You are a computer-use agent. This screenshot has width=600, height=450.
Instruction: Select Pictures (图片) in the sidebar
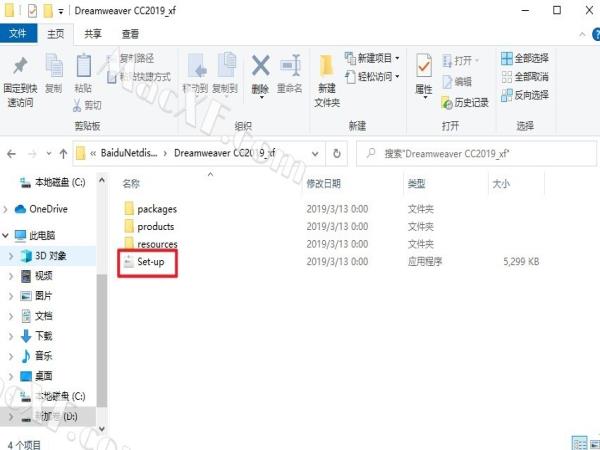pyautogui.click(x=36, y=296)
